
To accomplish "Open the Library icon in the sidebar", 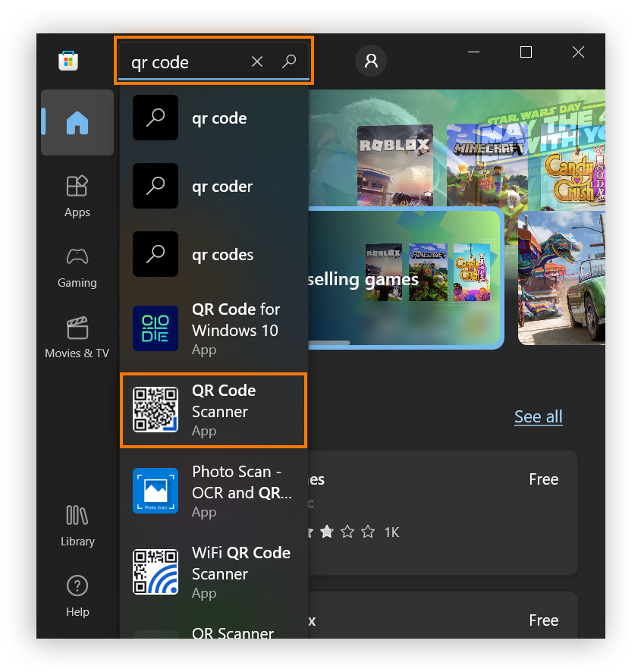I will (x=77, y=516).
